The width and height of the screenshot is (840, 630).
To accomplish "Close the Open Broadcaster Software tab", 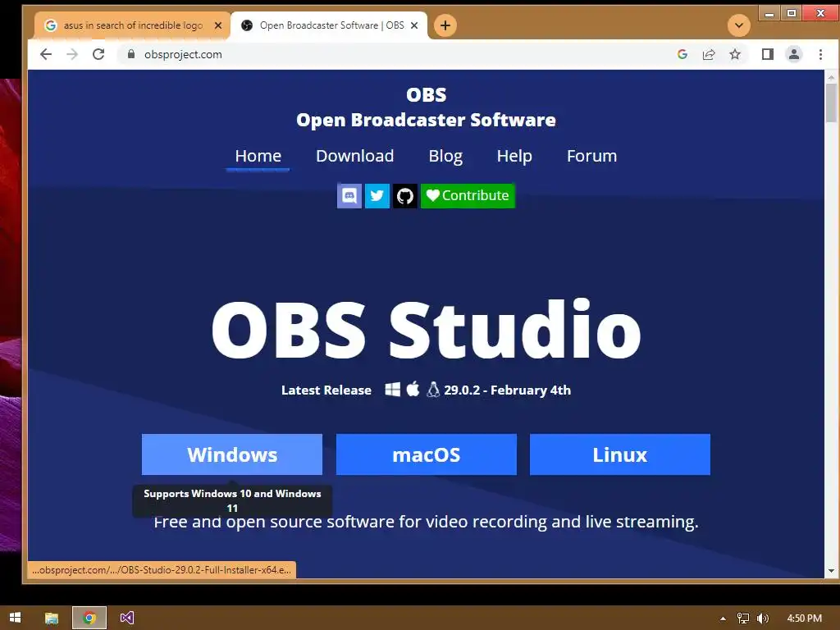I will [414, 25].
